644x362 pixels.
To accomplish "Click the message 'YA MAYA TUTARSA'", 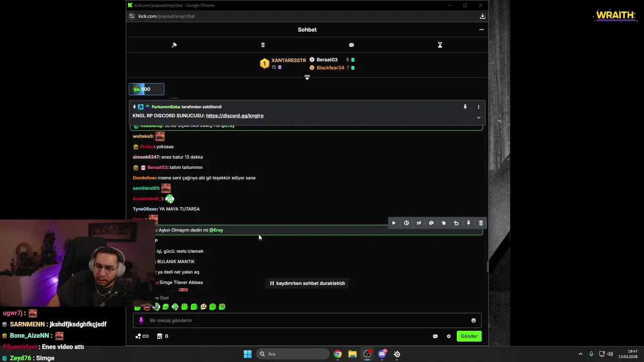I will 180,209.
